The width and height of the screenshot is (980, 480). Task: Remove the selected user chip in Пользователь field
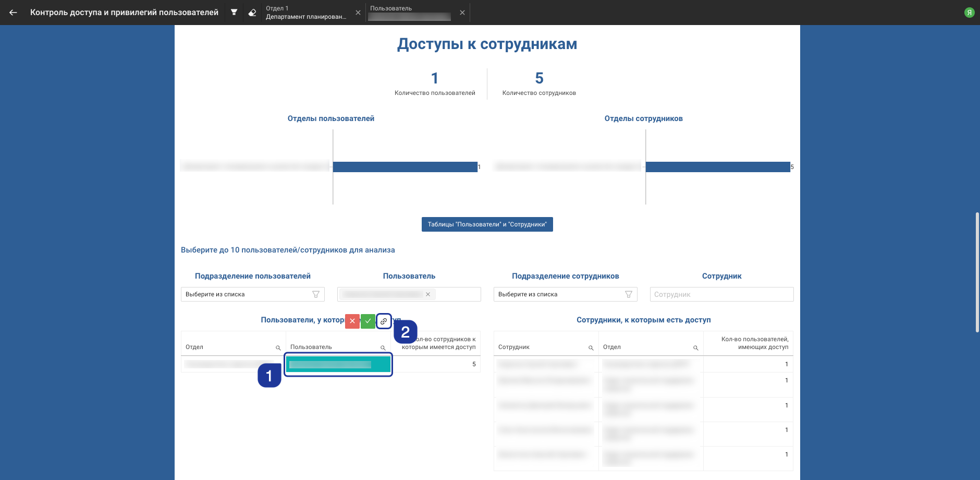[x=428, y=294]
